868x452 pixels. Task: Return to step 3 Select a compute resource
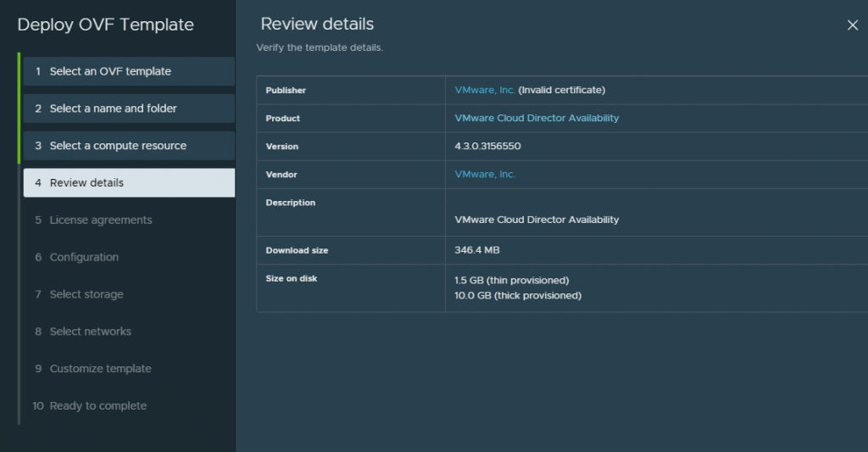(129, 146)
